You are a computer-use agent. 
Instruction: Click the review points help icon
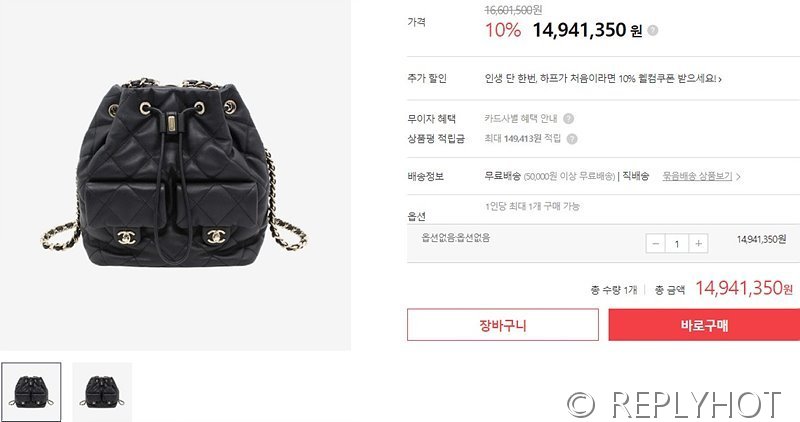tap(572, 139)
